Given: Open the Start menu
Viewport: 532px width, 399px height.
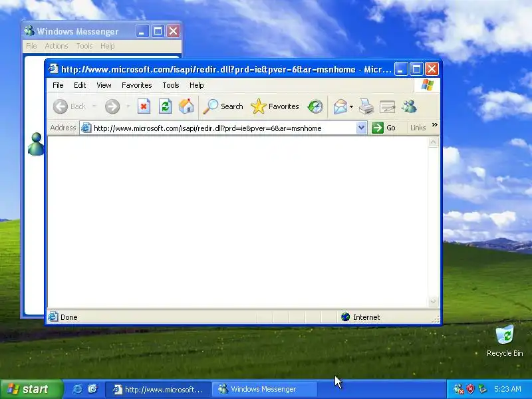Looking at the screenshot, I should tap(31, 389).
